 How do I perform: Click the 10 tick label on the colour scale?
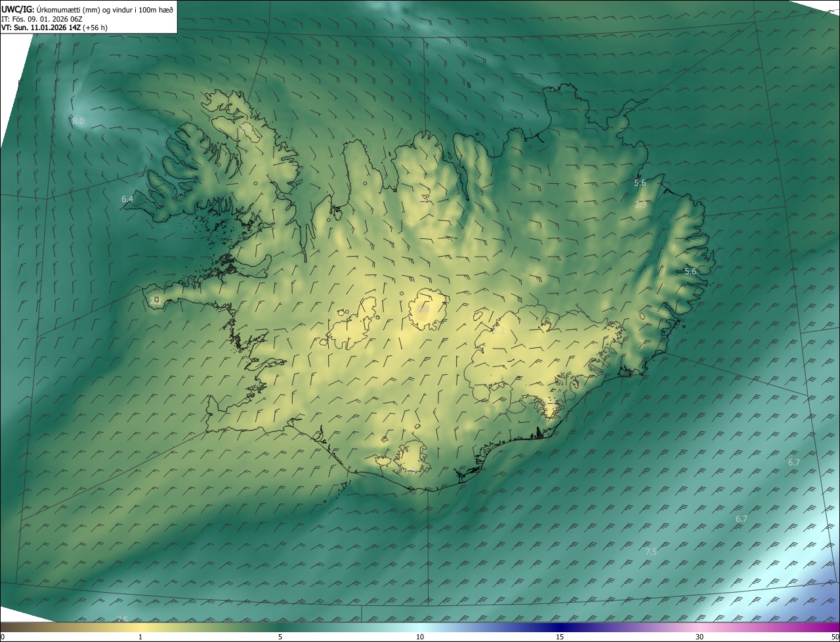pos(420,637)
